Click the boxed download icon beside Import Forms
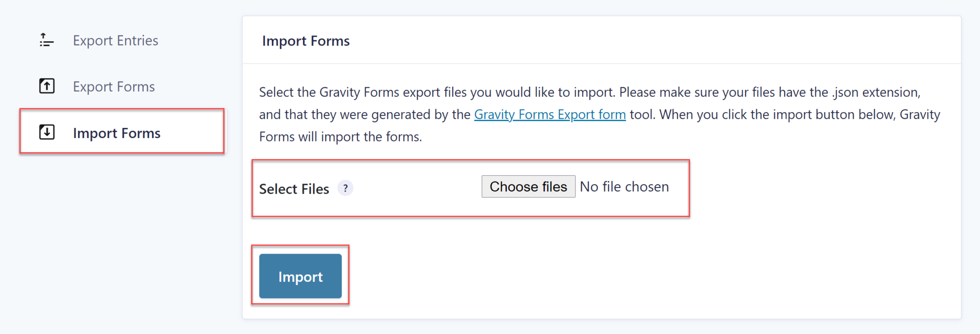 [x=46, y=132]
